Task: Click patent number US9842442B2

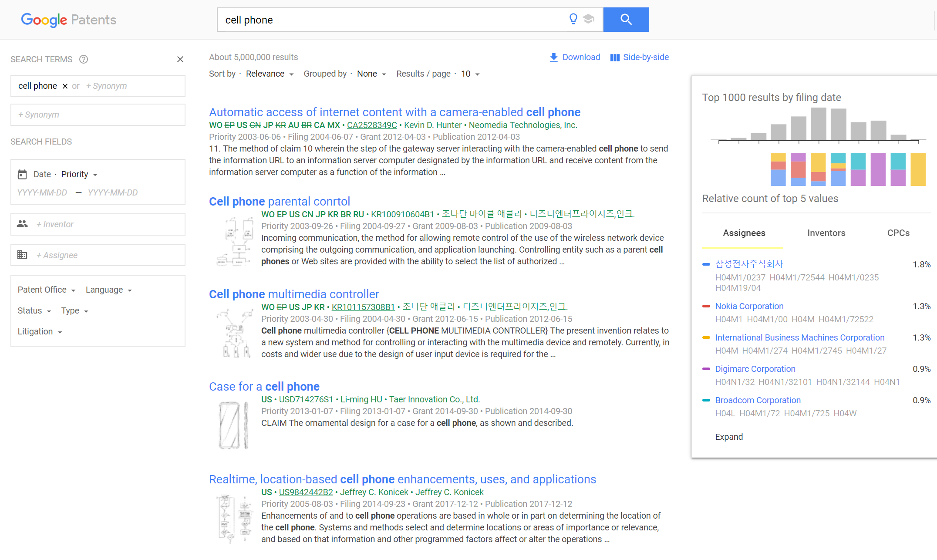Action: 306,493
